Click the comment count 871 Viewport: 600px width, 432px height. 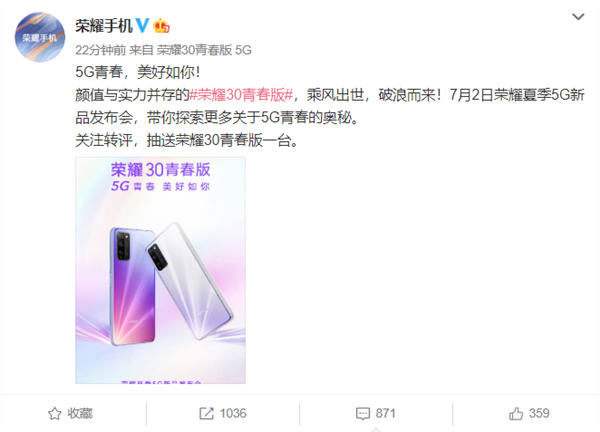(x=385, y=414)
